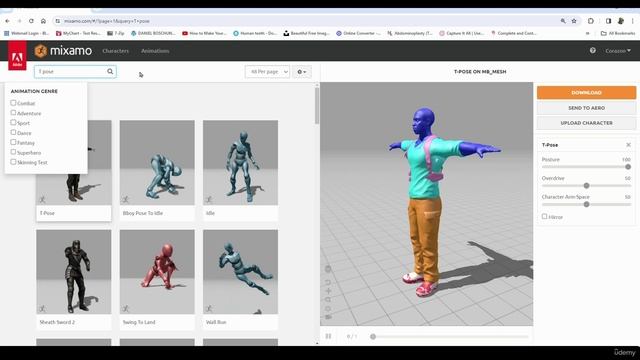Show more bookmarks overflow chevron
The image size is (640, 360).
point(588,33)
